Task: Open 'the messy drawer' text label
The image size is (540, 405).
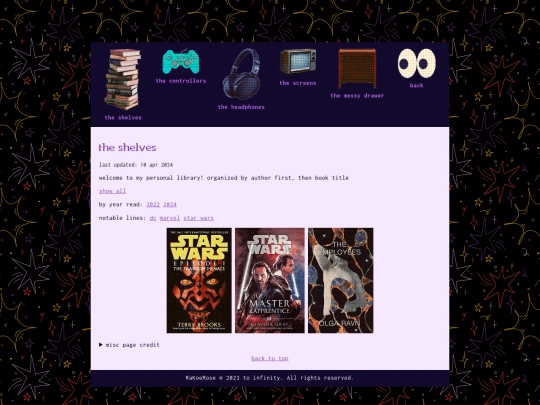Action: 357,96
